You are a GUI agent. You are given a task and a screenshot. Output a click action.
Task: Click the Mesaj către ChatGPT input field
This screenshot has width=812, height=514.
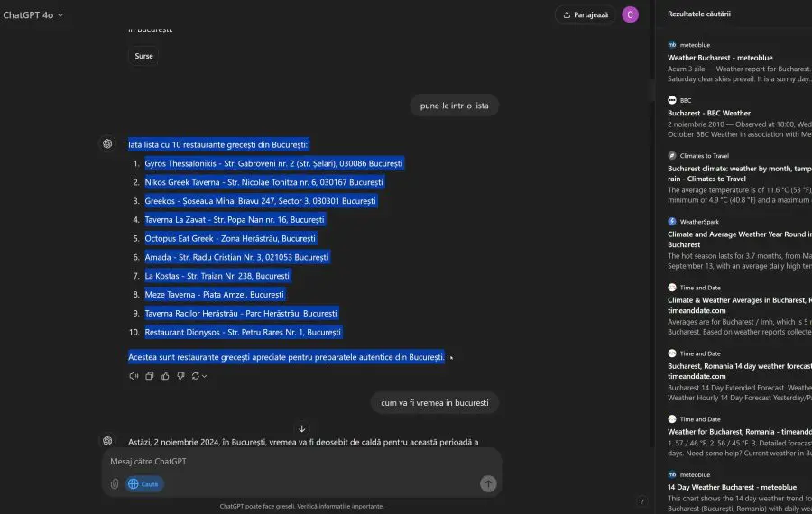coord(301,461)
